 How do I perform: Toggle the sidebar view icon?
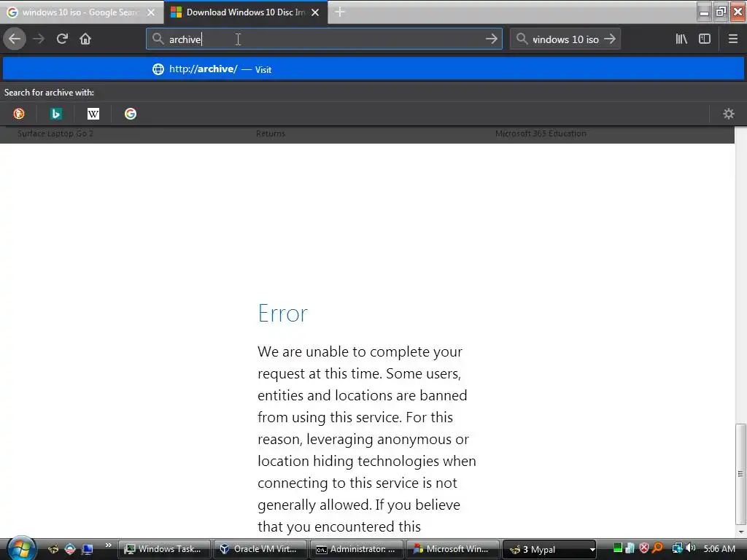pos(705,39)
